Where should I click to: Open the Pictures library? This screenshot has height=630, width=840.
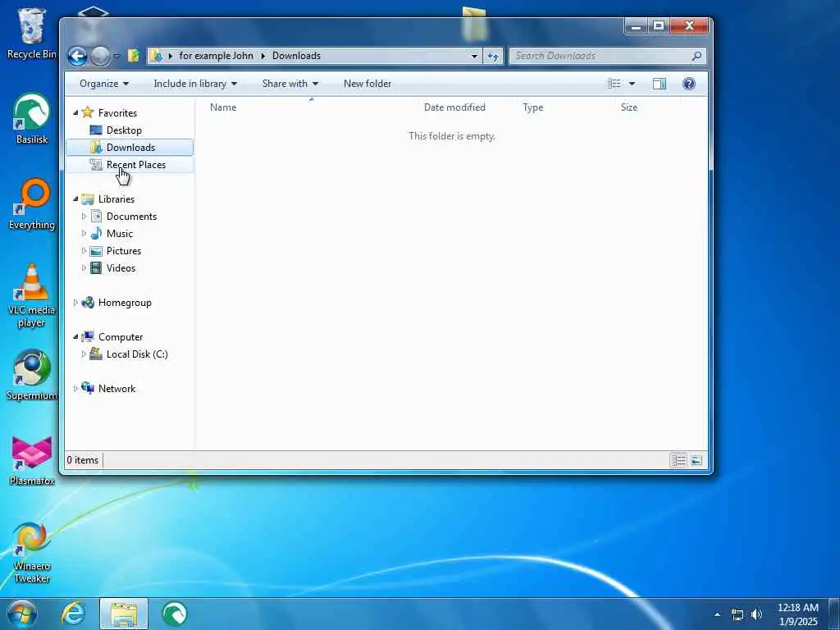124,251
